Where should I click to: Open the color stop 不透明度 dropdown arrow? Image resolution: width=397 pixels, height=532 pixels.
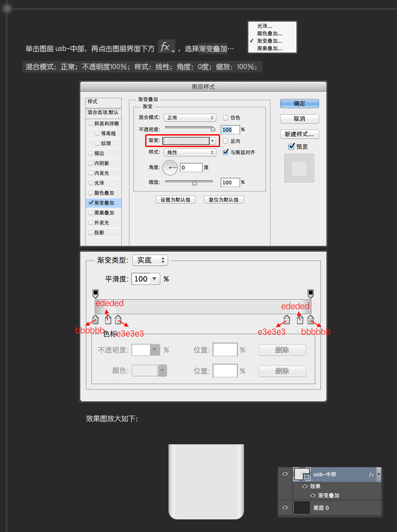pos(154,350)
